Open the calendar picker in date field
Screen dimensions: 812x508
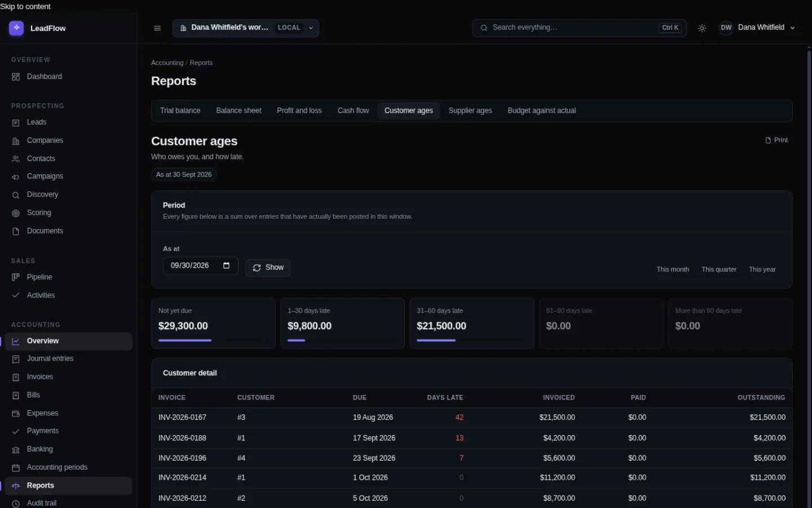coord(227,265)
